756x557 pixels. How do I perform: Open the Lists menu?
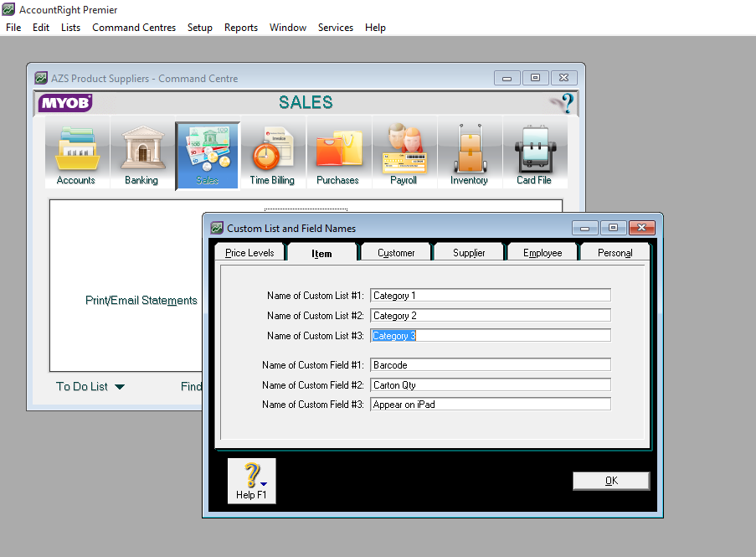coord(70,28)
